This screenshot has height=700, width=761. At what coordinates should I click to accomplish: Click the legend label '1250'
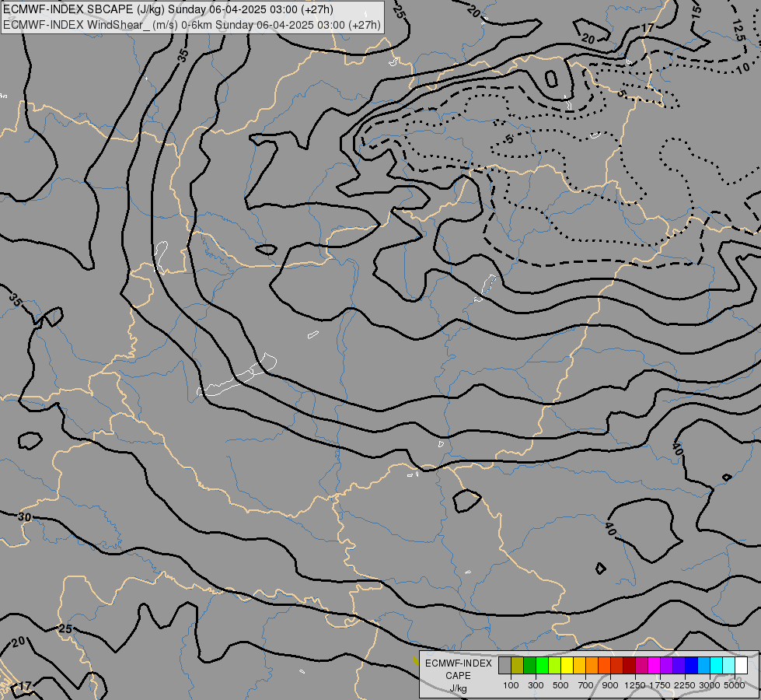(635, 685)
